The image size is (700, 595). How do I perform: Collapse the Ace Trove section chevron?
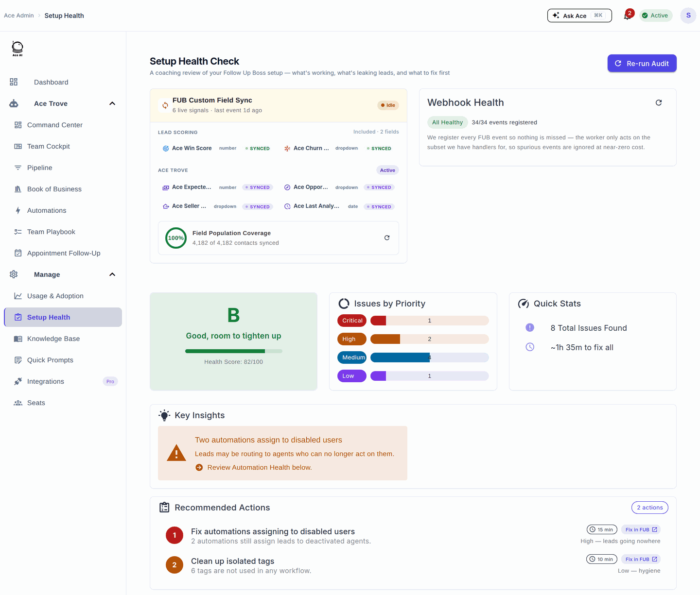112,103
